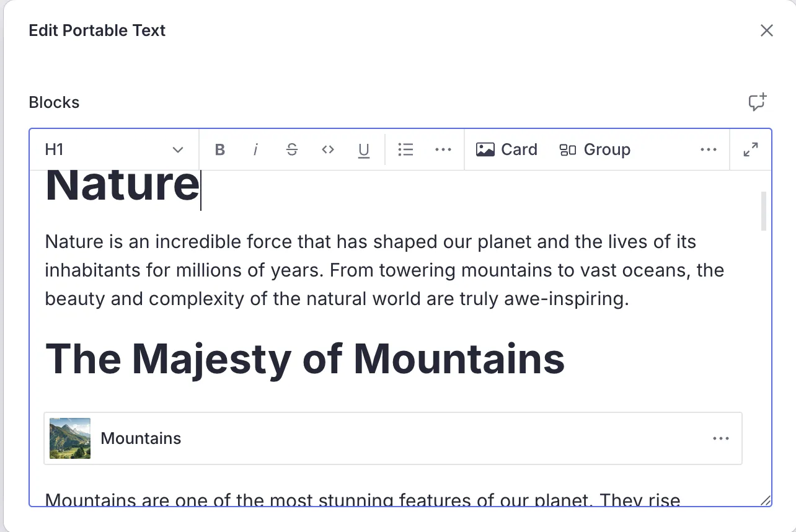Add a comment to Blocks field
796x532 pixels.
point(757,102)
